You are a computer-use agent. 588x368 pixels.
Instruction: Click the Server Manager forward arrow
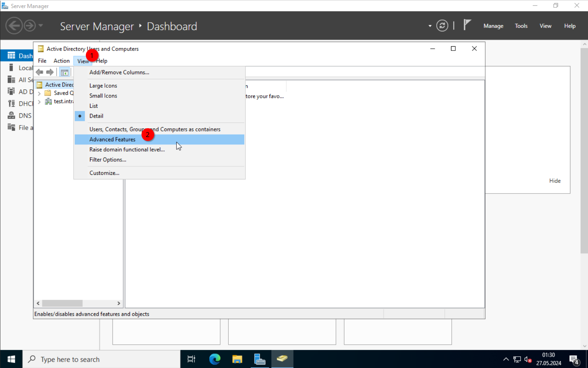30,26
